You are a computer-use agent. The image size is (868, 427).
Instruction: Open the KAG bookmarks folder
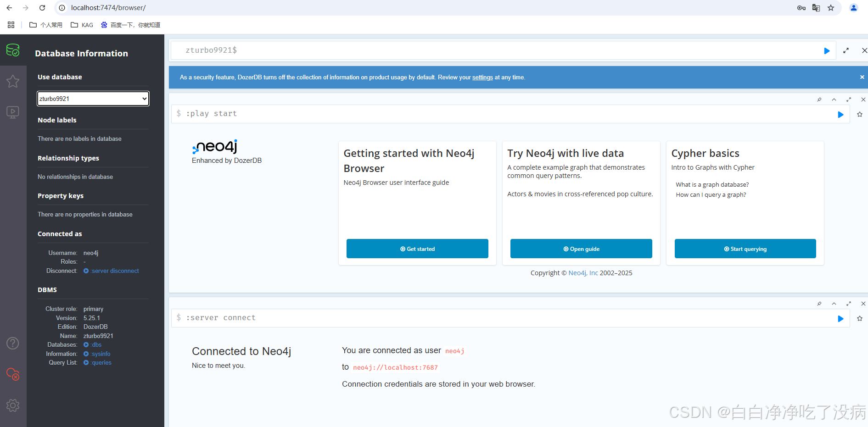click(82, 25)
